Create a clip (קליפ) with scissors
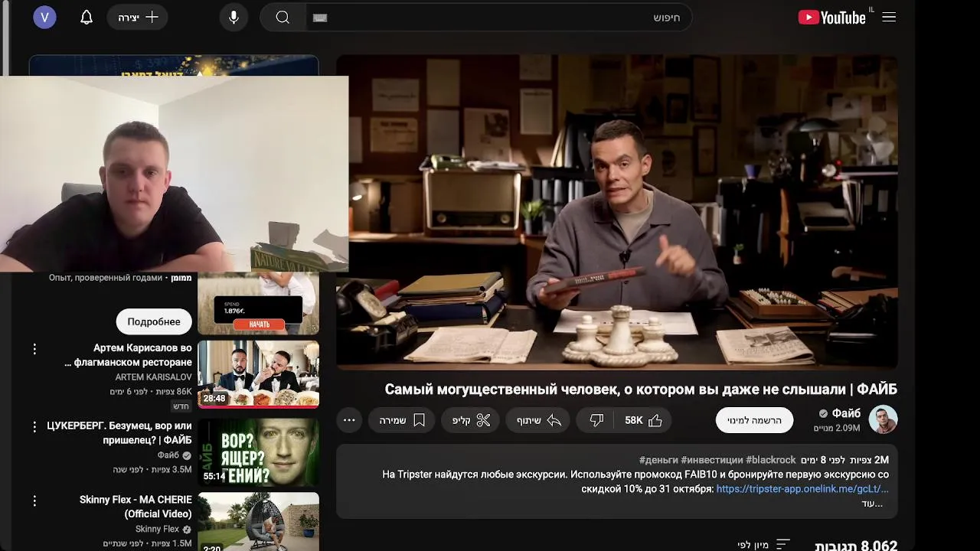The image size is (980, 551). [x=471, y=420]
